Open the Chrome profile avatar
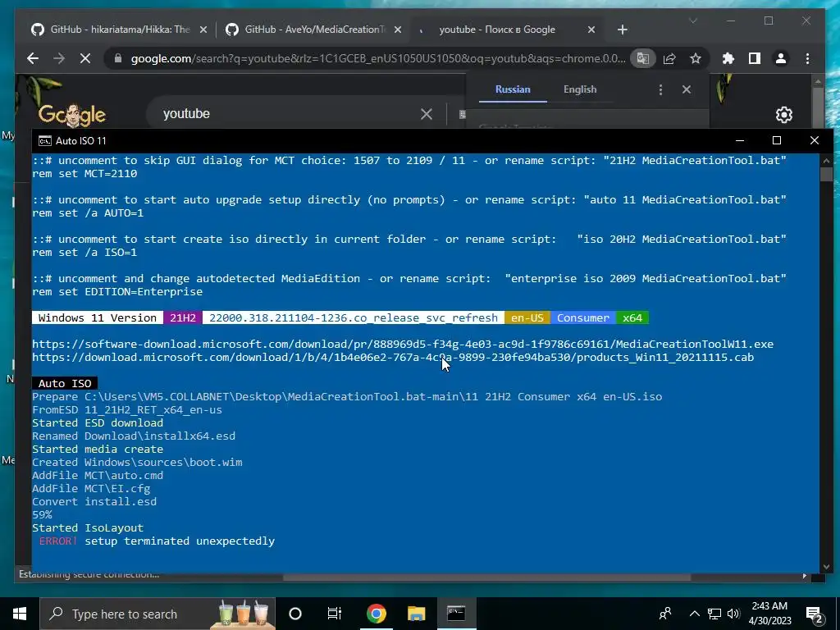 781,58
